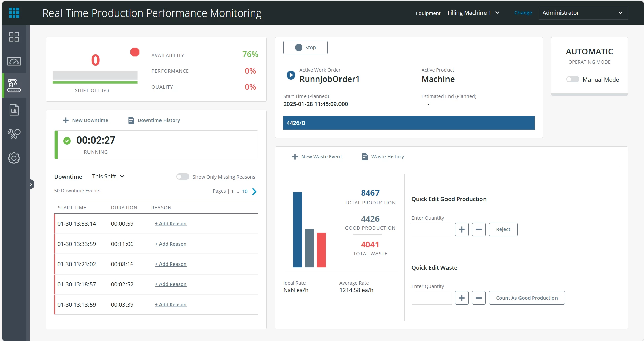Click the RunnJobOrder1 work order name
Image resolution: width=644 pixels, height=341 pixels.
point(330,79)
